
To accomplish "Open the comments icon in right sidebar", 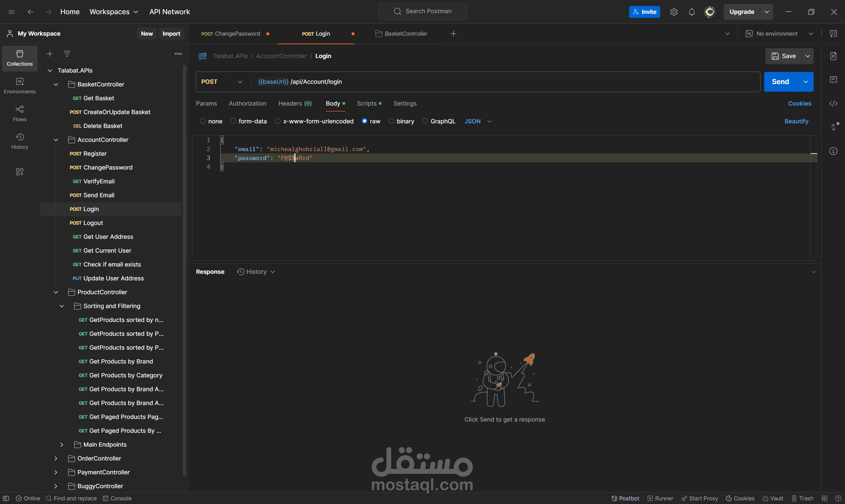I will pos(833,80).
